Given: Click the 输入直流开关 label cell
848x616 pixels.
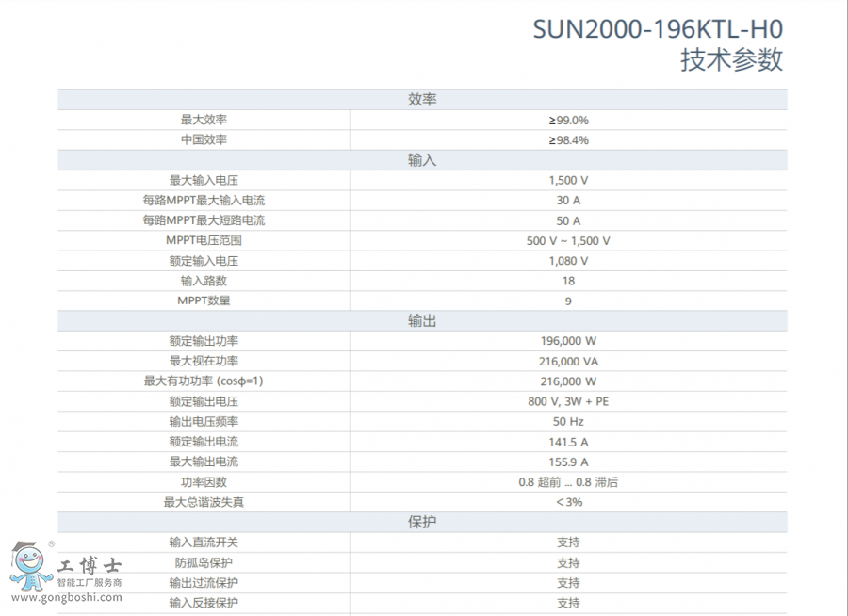Looking at the screenshot, I should tap(204, 542).
